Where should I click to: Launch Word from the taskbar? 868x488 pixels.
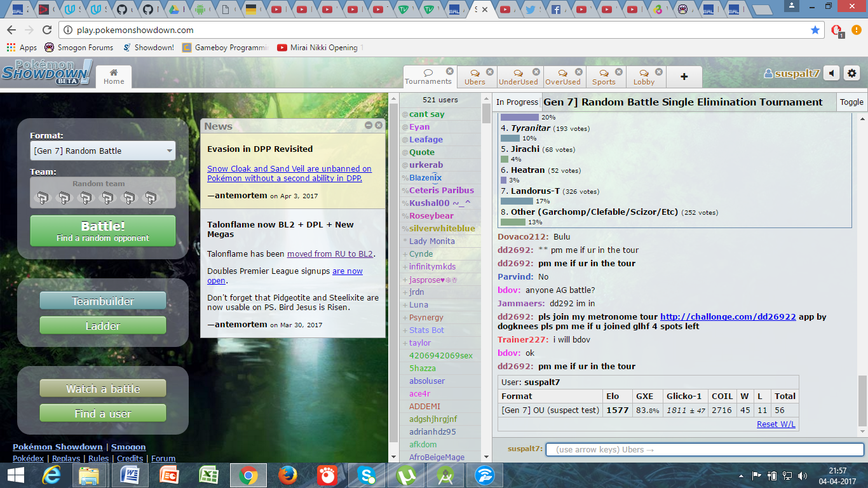click(x=130, y=475)
